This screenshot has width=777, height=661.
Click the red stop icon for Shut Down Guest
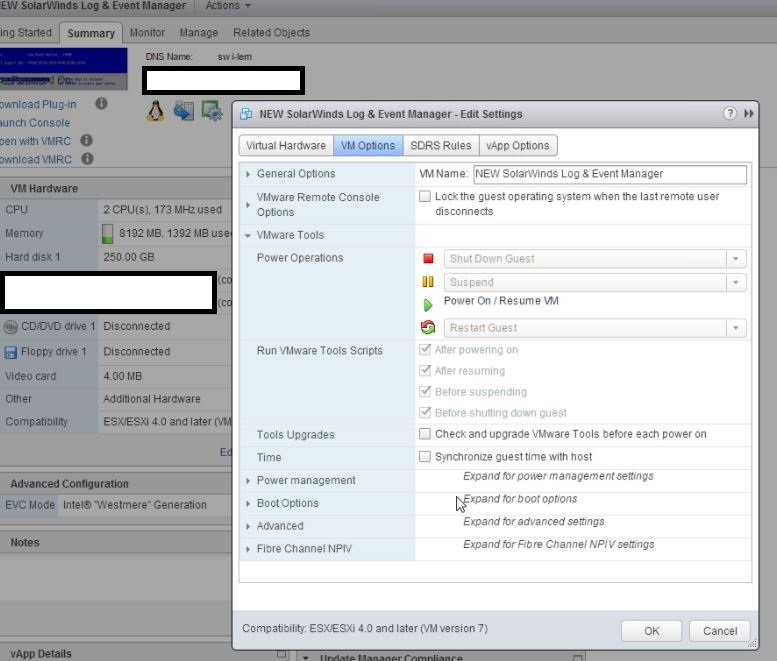click(x=428, y=259)
